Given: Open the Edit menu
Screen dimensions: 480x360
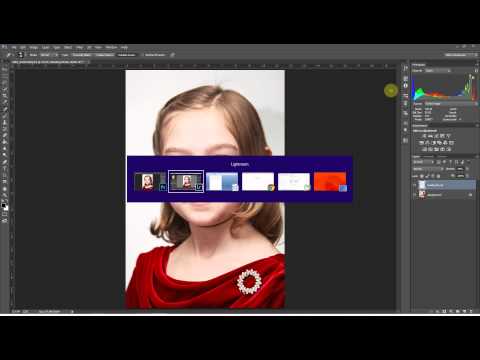Looking at the screenshot, I should [x=23, y=47].
